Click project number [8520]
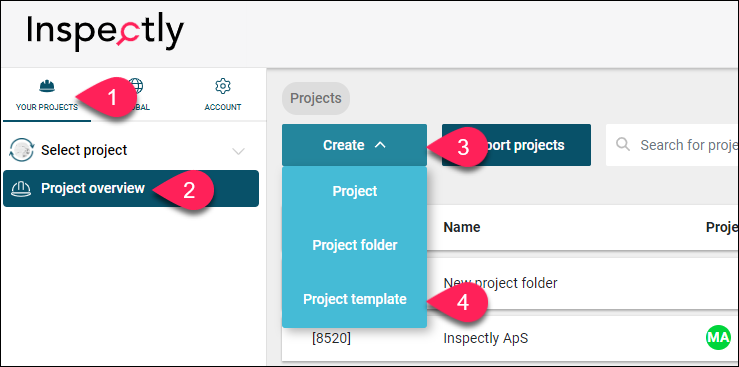739x367 pixels. coord(331,338)
